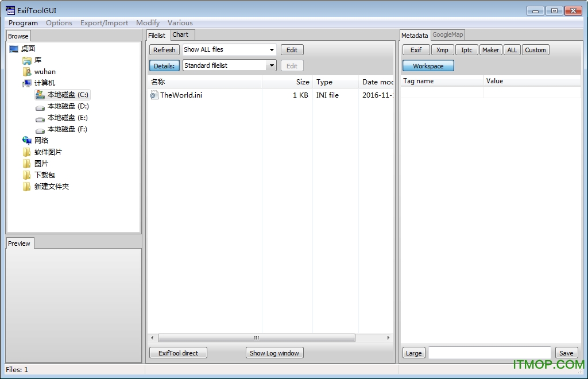Click the 计算机 computer icon in tree
The height and width of the screenshot is (379, 588).
pyautogui.click(x=27, y=83)
